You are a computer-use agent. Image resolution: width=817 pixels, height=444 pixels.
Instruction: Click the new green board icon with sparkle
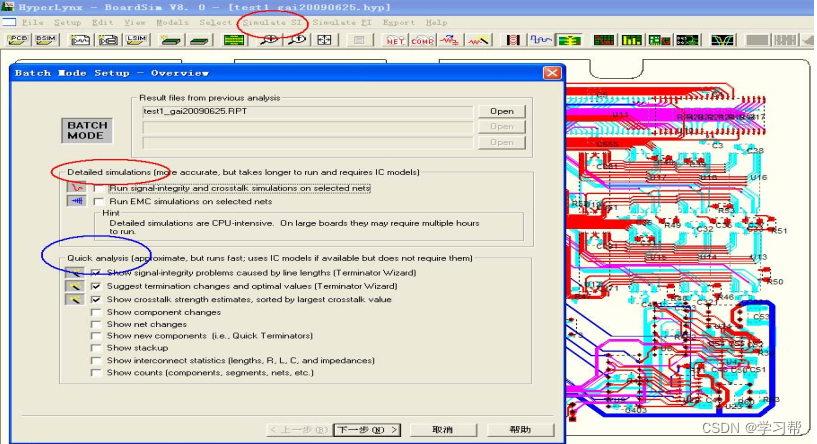click(170, 40)
